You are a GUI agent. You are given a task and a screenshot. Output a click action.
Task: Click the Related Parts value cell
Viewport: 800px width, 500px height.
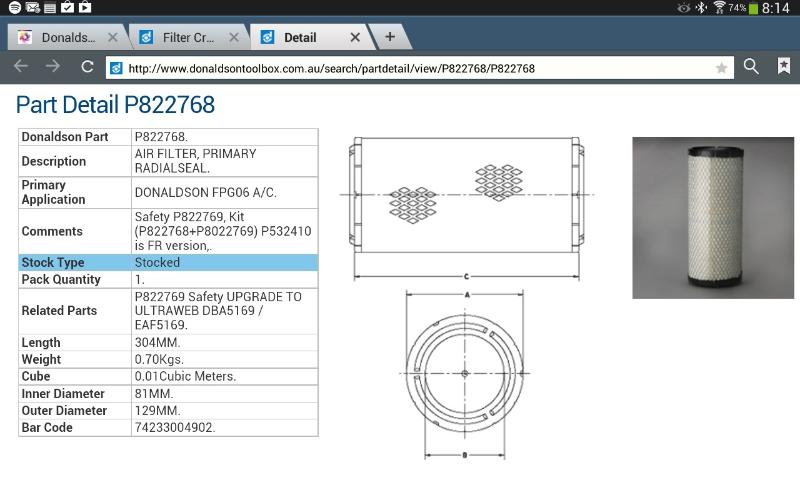pos(224,311)
